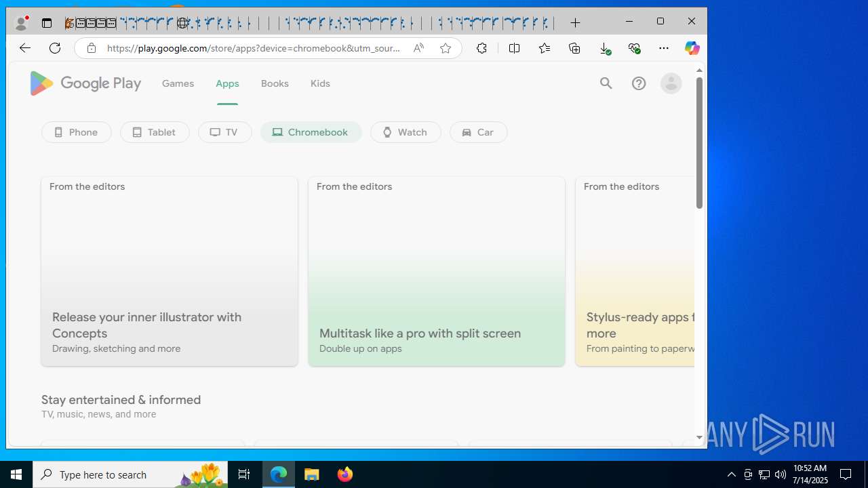Click the scrollbar down arrow
Image resolution: width=868 pixels, height=488 pixels.
[699, 438]
